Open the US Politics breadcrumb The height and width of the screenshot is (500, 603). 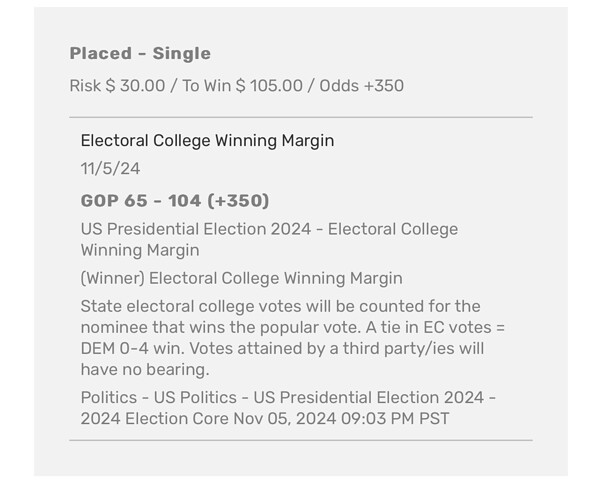click(x=207, y=397)
